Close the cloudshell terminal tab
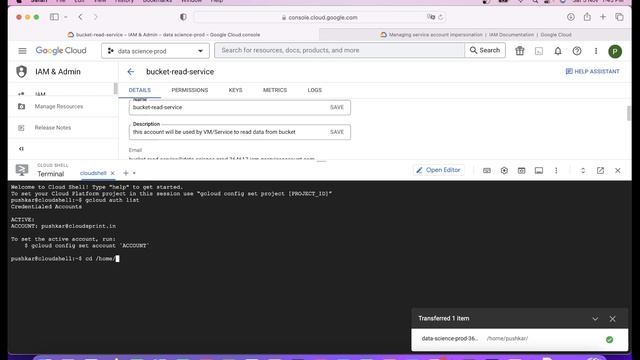The height and width of the screenshot is (360, 640). 113,173
